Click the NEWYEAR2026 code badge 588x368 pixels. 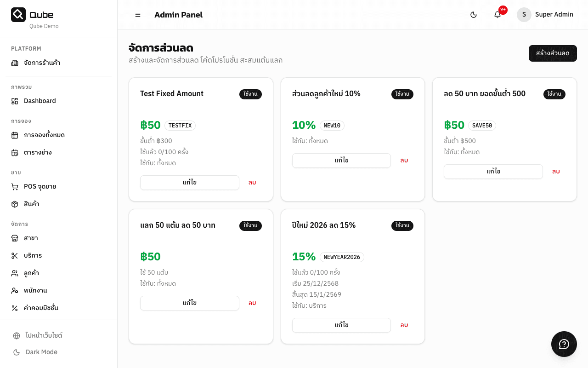coord(342,257)
